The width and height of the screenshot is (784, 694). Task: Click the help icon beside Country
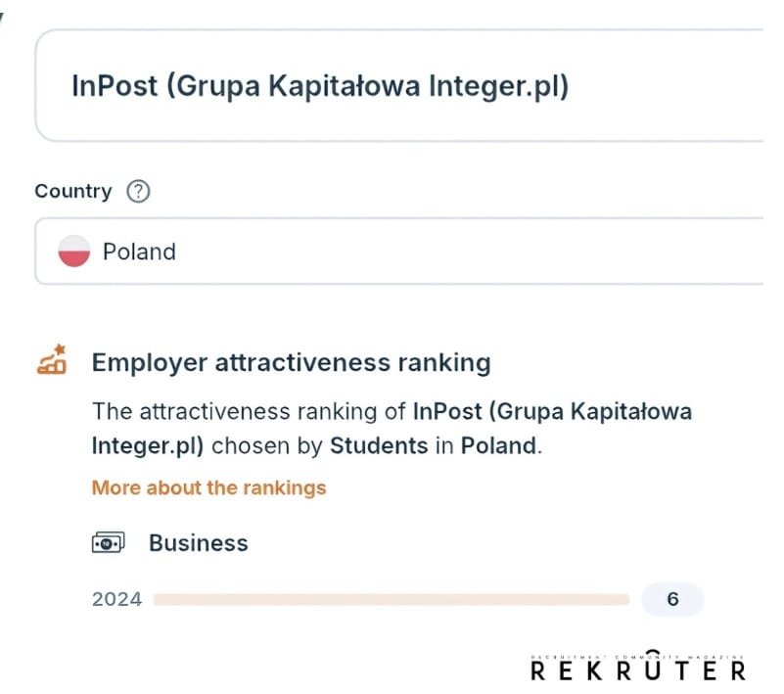139,192
